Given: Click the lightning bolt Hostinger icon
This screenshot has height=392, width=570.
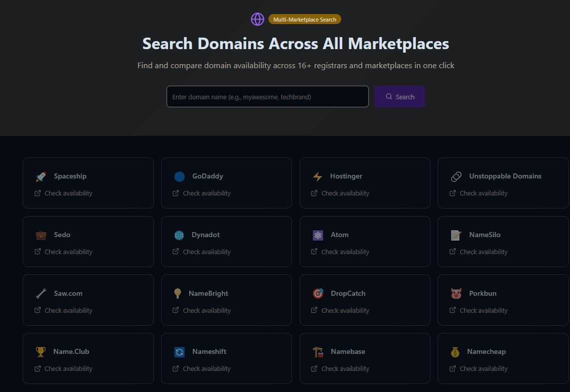Looking at the screenshot, I should click(318, 176).
